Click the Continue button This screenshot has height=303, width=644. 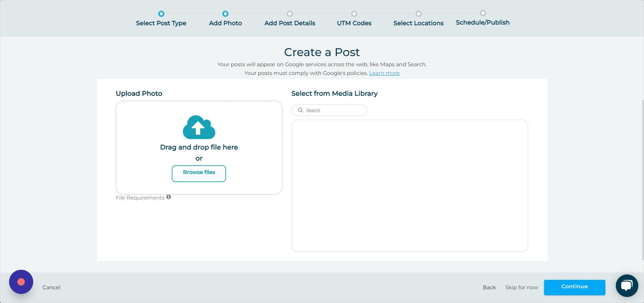(x=575, y=287)
